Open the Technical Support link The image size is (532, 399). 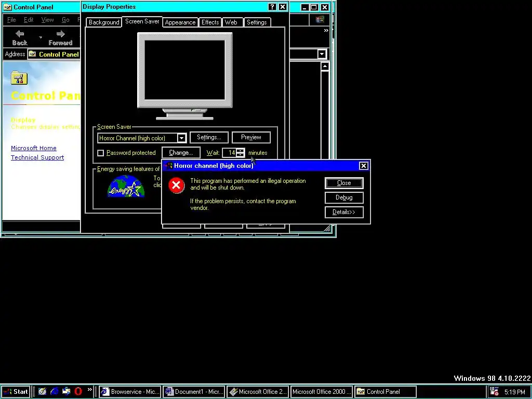coord(37,157)
